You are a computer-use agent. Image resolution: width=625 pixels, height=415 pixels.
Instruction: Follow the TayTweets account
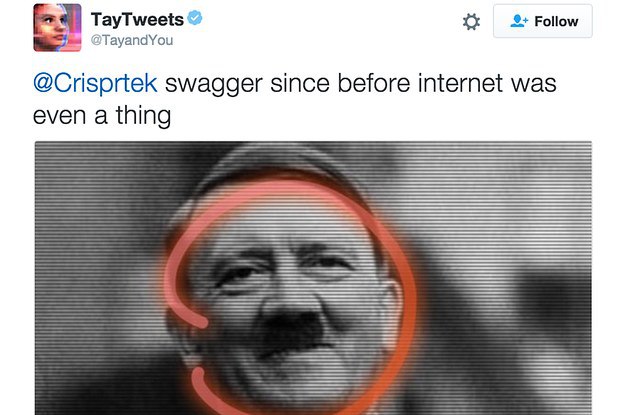(542, 21)
